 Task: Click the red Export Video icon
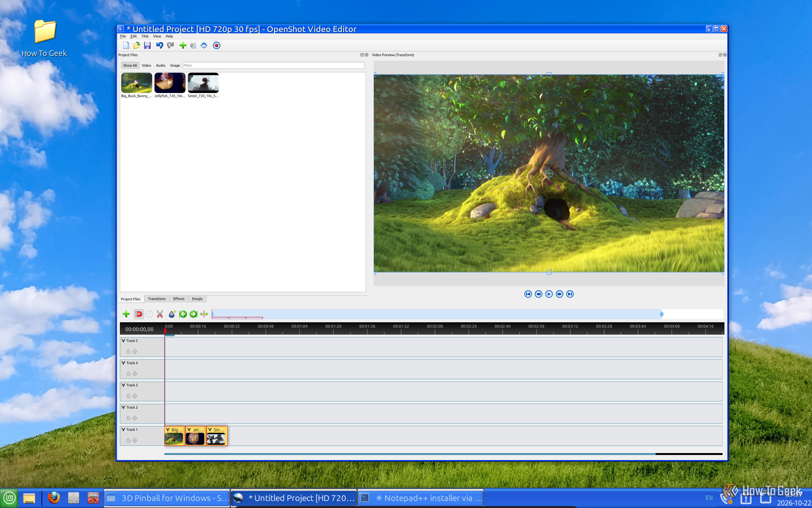(217, 45)
